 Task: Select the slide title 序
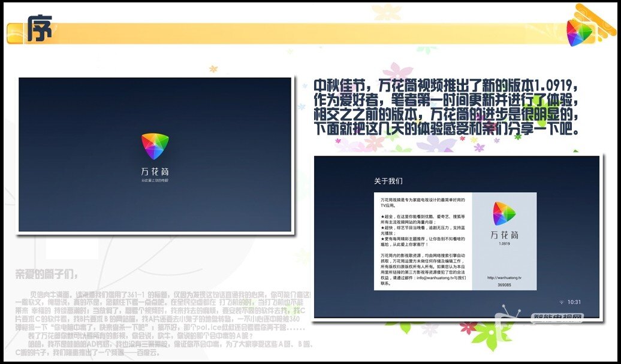[39, 29]
